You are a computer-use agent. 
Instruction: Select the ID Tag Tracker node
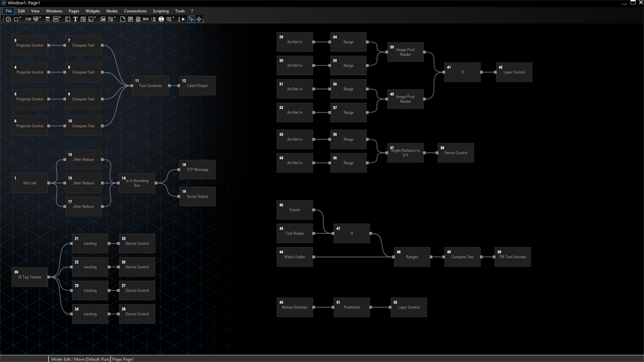(30, 277)
